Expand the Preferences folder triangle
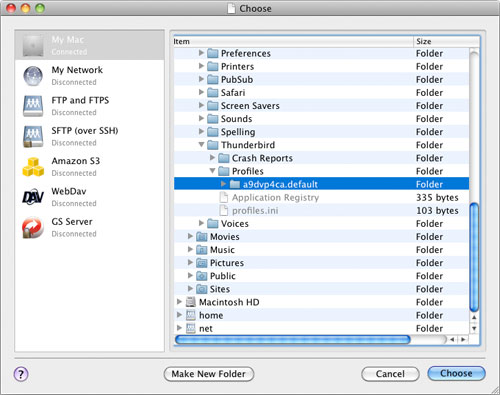Image resolution: width=500 pixels, height=395 pixels. pyautogui.click(x=201, y=53)
